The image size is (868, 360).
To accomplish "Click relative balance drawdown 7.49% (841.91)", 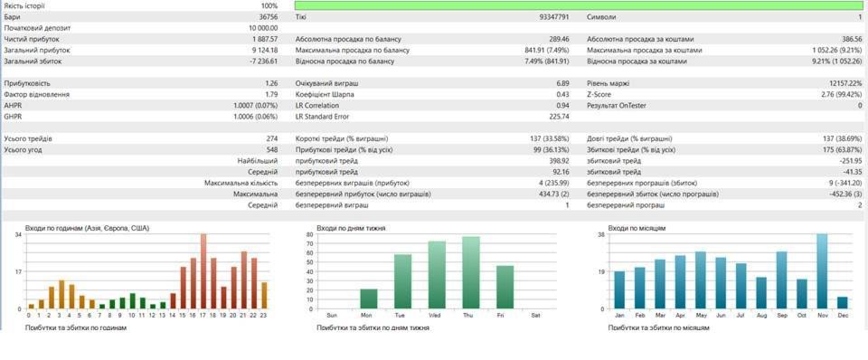I will coord(547,62).
